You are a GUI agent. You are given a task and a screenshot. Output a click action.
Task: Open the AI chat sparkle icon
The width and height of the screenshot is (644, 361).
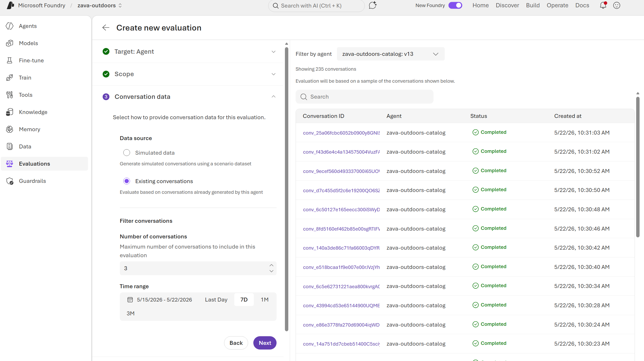click(373, 5)
